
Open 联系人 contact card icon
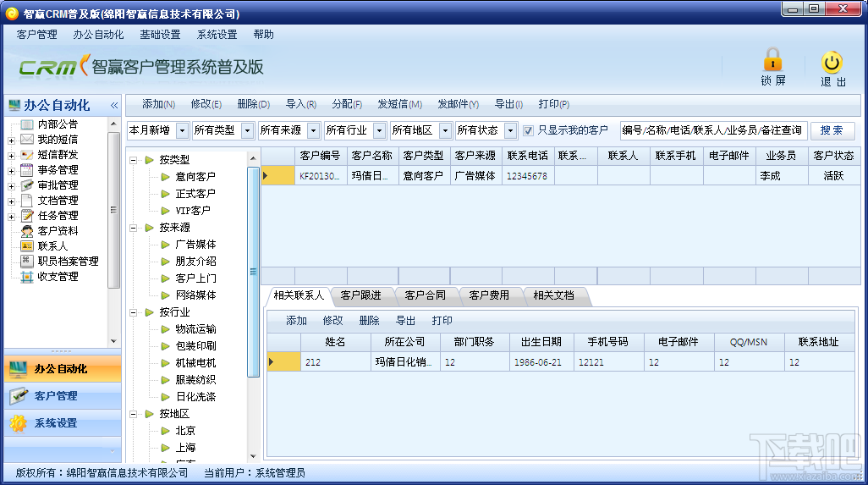26,245
